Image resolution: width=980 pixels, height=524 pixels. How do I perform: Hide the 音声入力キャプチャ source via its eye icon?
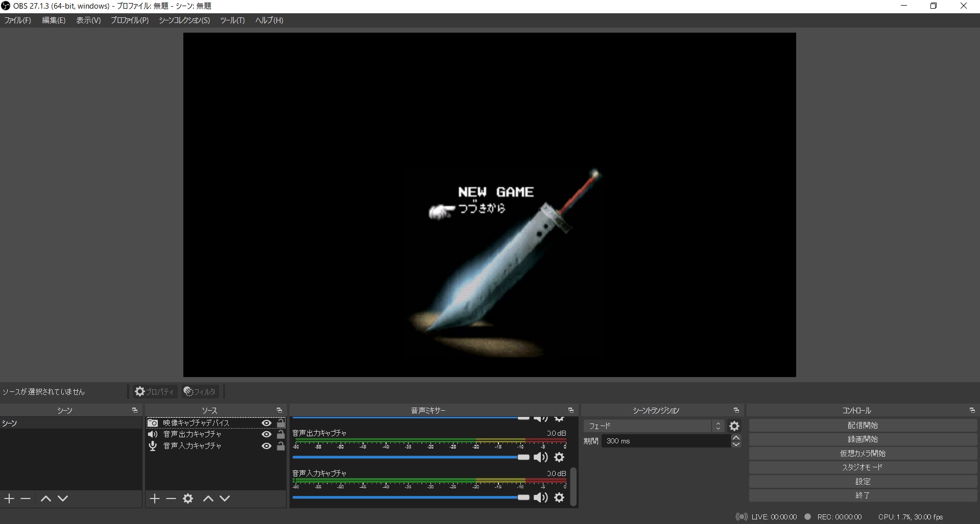[267, 446]
